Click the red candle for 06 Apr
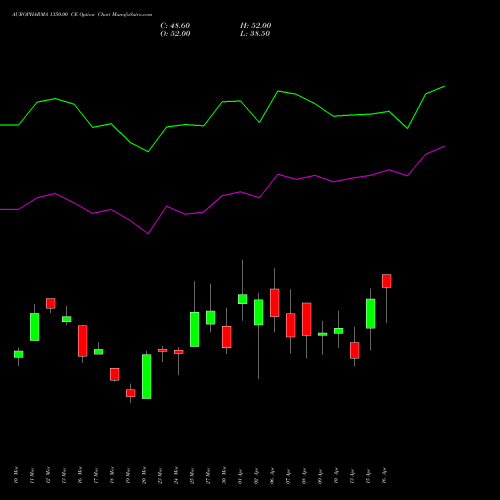This screenshot has height=500, width=500. tap(275, 303)
